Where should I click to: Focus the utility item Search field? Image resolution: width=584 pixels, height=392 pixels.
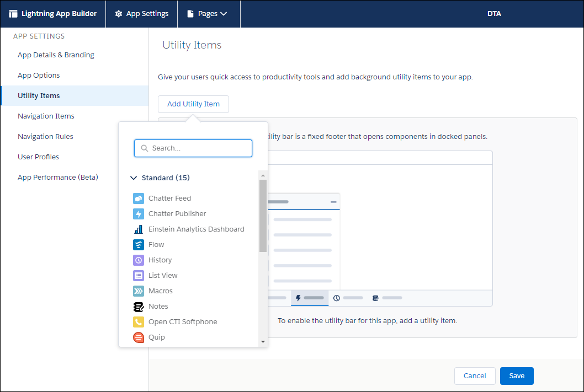click(x=193, y=148)
